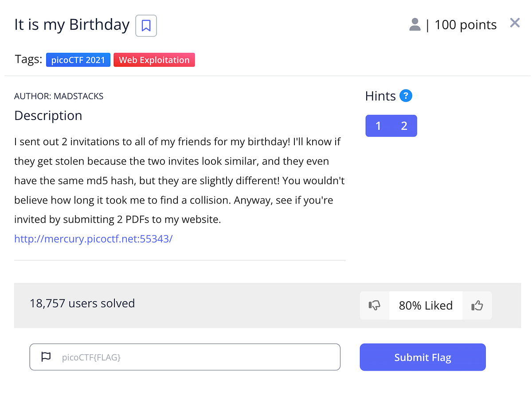The image size is (532, 395).
Task: Click the 80% Liked rating display
Action: click(426, 305)
